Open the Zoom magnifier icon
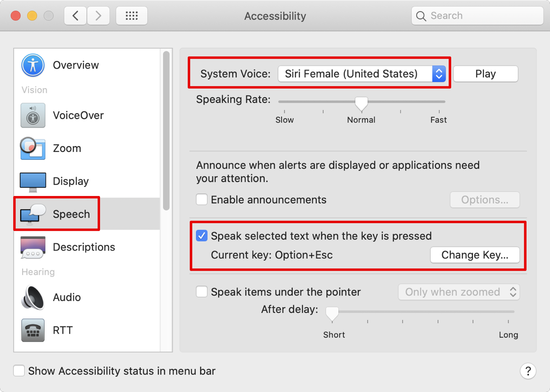Viewport: 550px width, 392px height. point(33,148)
